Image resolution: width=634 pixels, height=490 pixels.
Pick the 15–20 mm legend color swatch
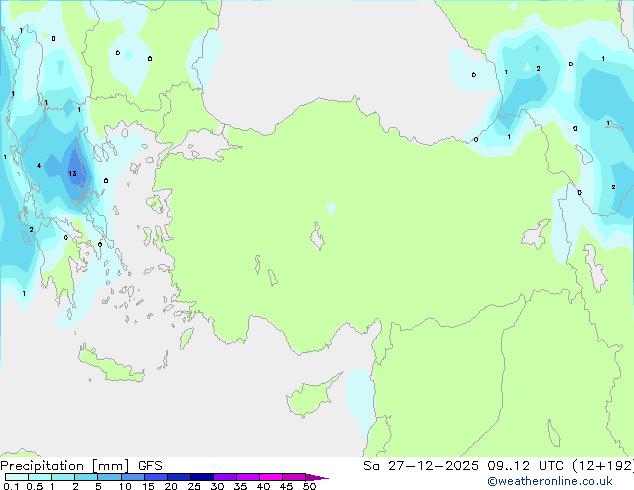(155, 477)
